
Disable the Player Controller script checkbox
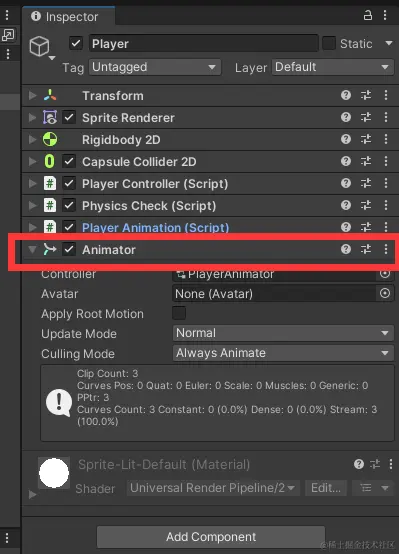click(69, 183)
